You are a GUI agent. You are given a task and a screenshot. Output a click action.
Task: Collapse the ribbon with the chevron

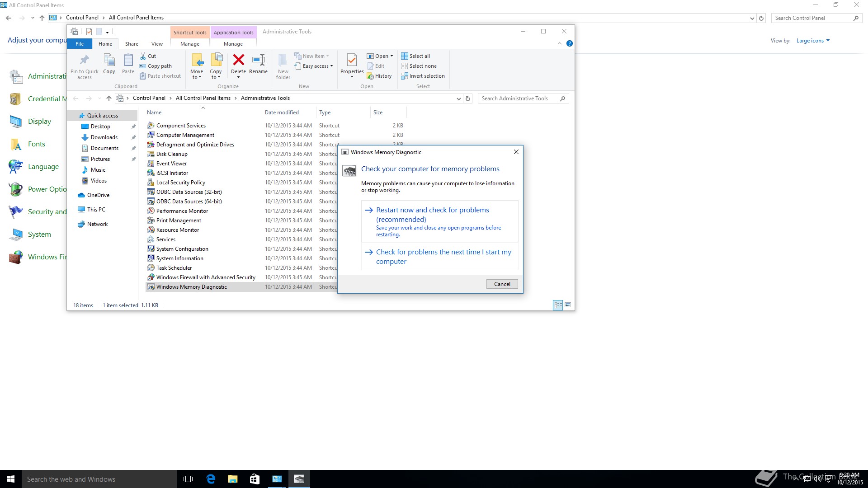(560, 43)
